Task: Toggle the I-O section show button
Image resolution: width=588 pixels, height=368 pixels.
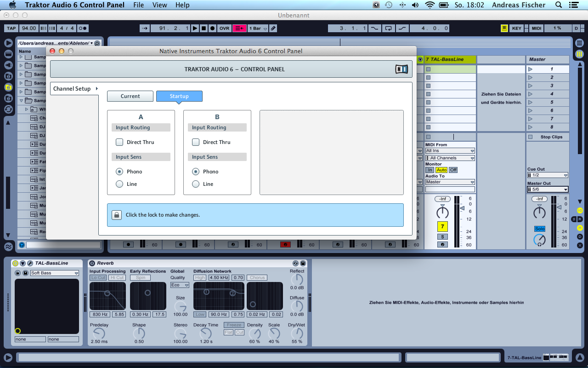Action: (580, 210)
